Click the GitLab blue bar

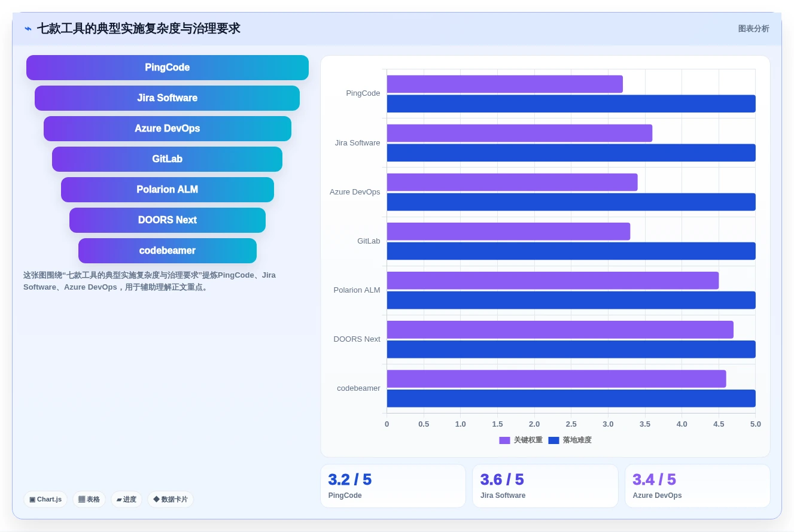(x=571, y=251)
